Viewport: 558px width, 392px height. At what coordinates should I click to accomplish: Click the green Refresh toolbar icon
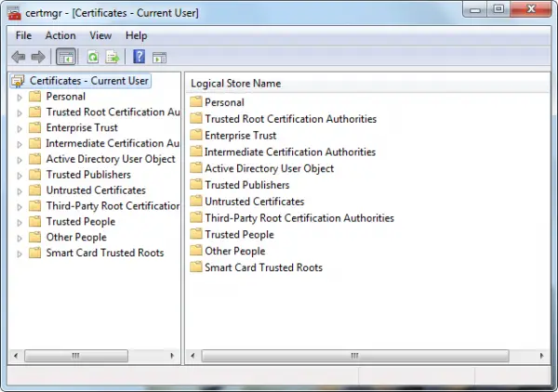click(93, 57)
